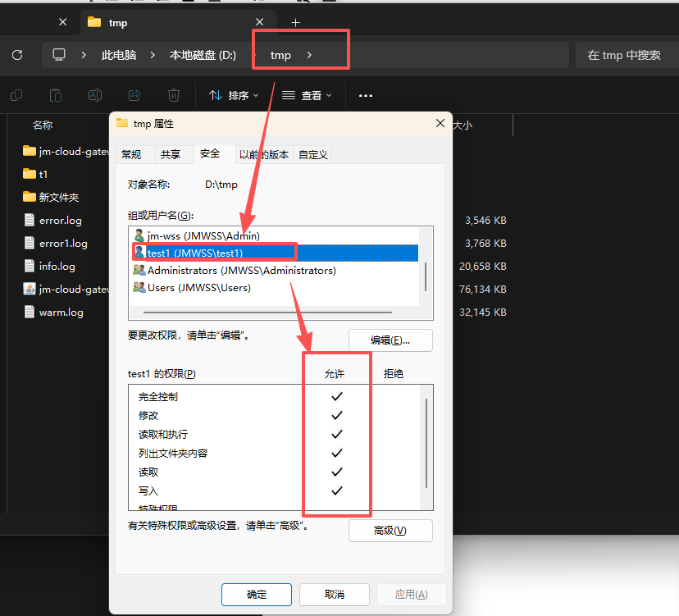679x616 pixels.
Task: Click the share icon in the toolbar
Action: pos(134,95)
